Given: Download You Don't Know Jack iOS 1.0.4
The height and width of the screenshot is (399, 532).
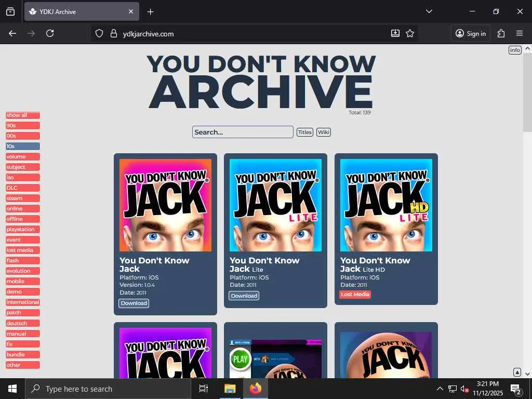Looking at the screenshot, I should coord(134,303).
